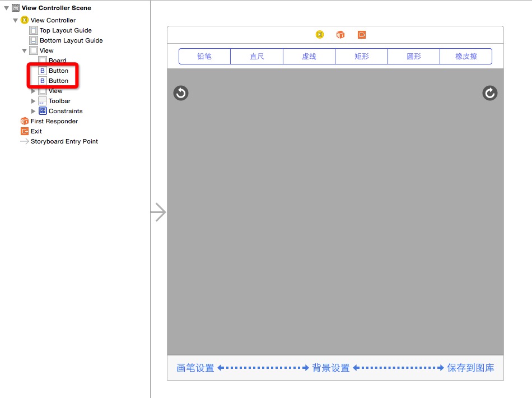
Task: Click the orange Exit icon in scene dock
Action: pos(362,35)
